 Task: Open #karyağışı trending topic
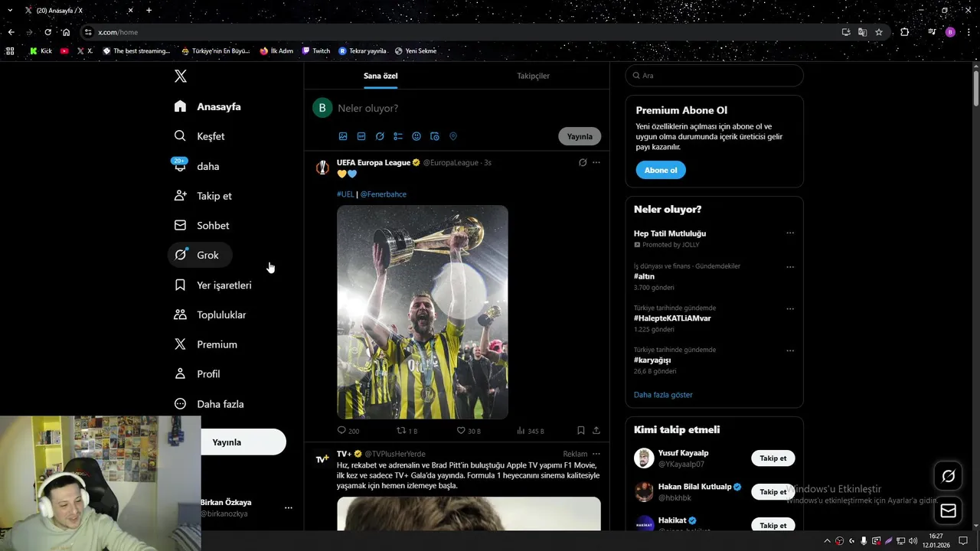click(x=652, y=360)
